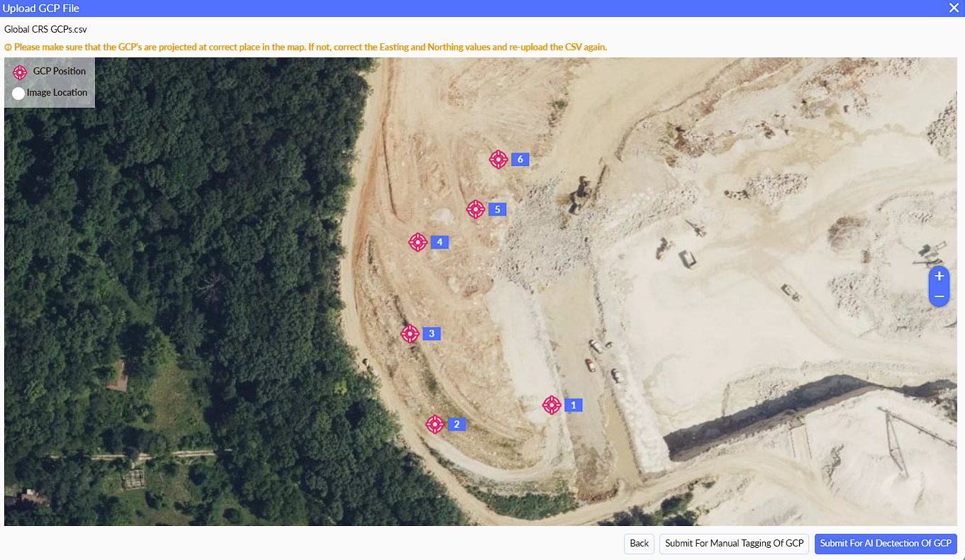This screenshot has width=965, height=560.
Task: Submit for AI Detection of GCP
Action: pyautogui.click(x=886, y=544)
